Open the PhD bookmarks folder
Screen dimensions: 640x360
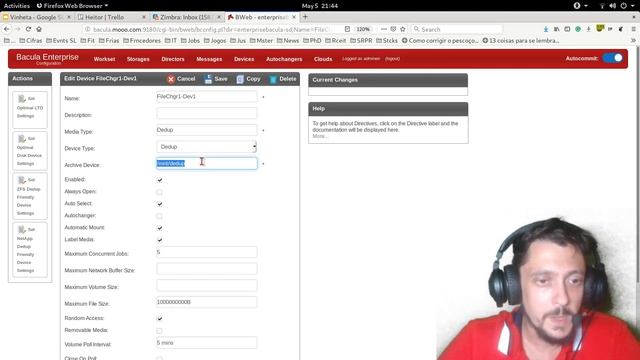[312, 40]
